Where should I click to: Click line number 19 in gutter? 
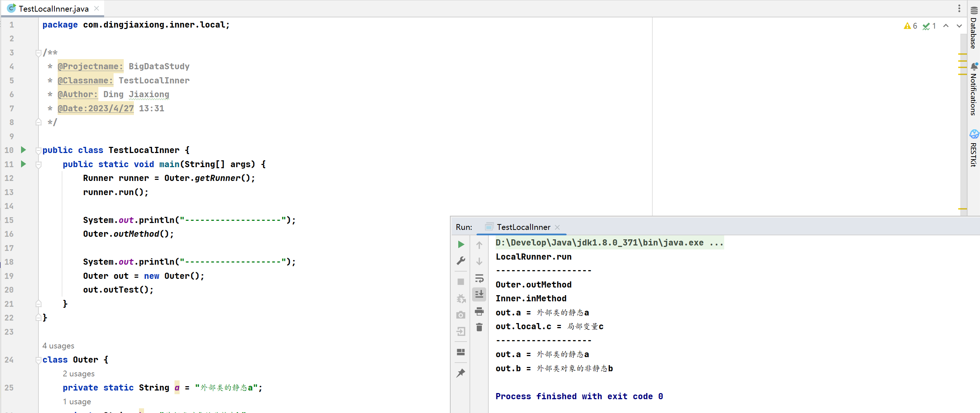(x=9, y=276)
